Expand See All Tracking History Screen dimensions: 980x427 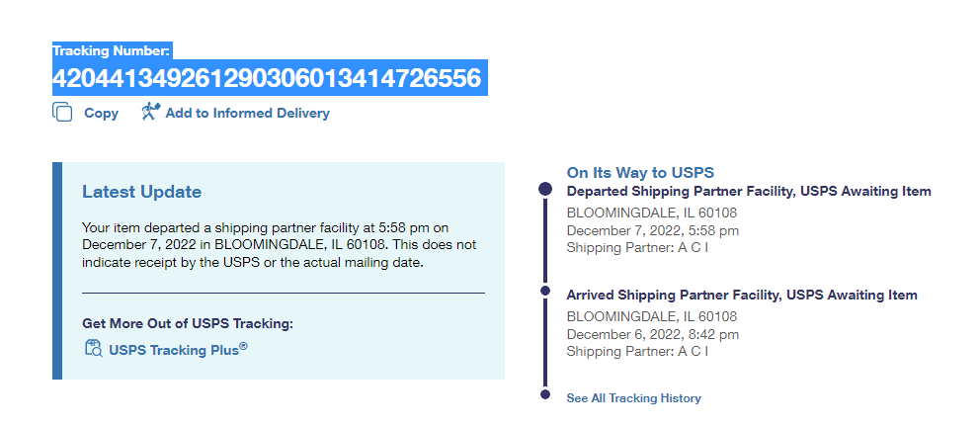click(x=633, y=398)
